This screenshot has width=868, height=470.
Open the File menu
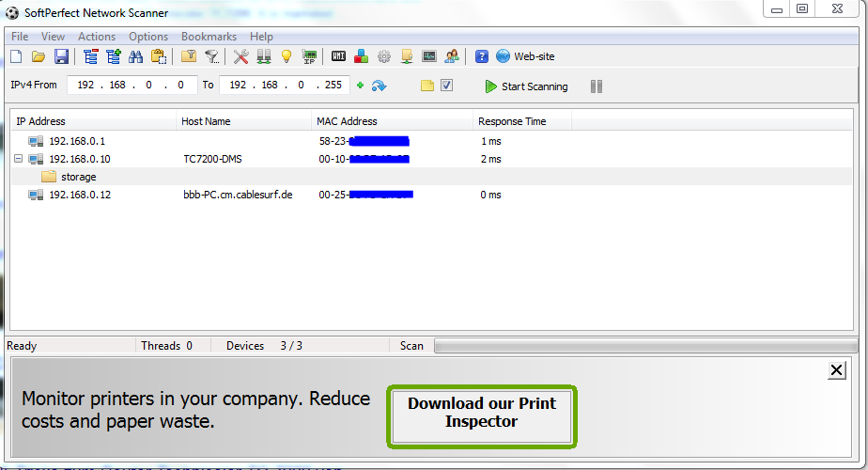20,37
